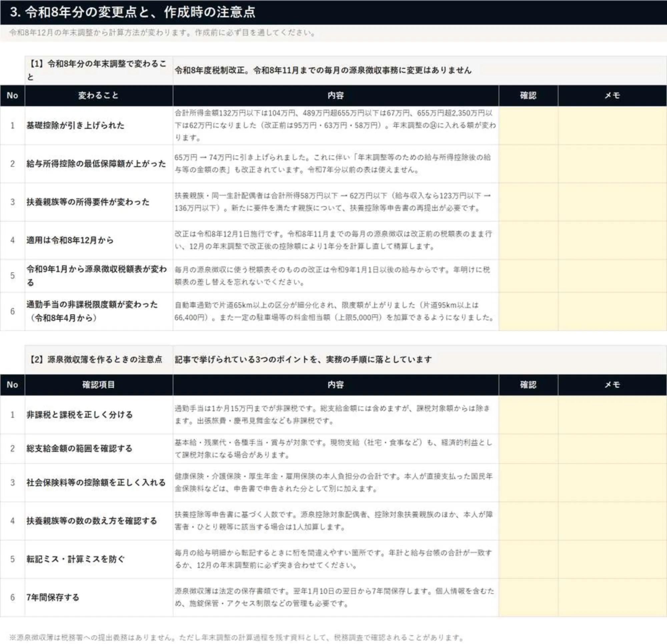Select the cell '扶養親族等の数の数え方を確認する'
This screenshot has width=667, height=644.
click(x=99, y=521)
